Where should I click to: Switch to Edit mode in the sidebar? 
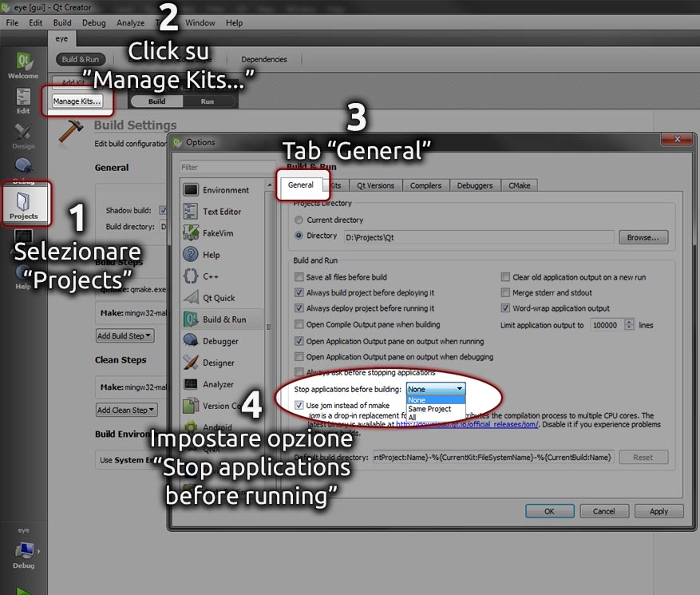tap(23, 101)
